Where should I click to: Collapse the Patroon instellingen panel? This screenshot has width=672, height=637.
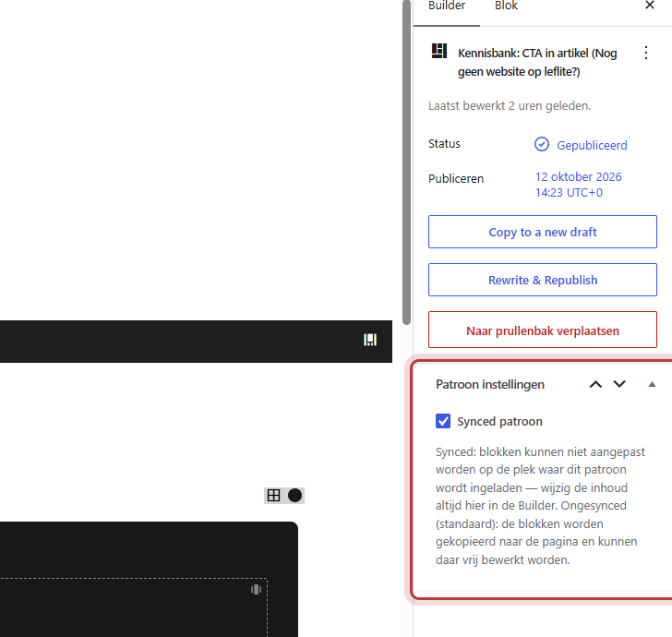click(652, 385)
